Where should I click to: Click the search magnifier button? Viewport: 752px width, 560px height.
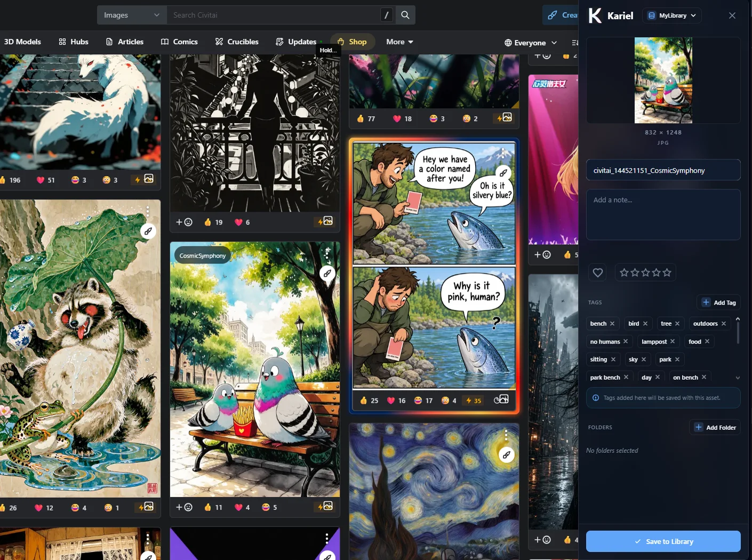(x=405, y=15)
